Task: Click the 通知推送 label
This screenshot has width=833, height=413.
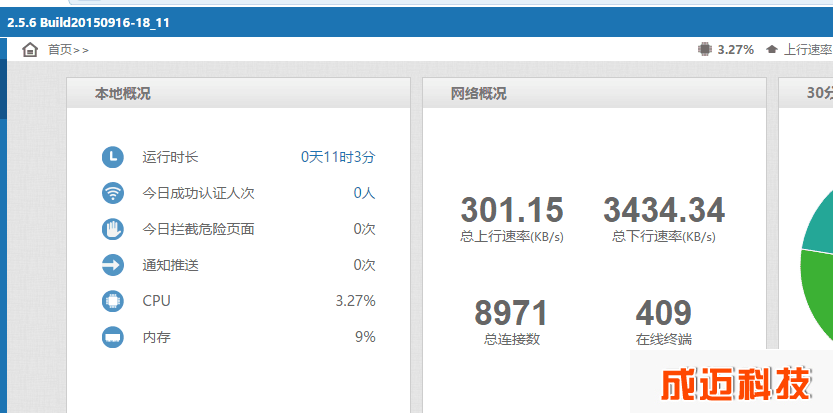Action: (170, 265)
